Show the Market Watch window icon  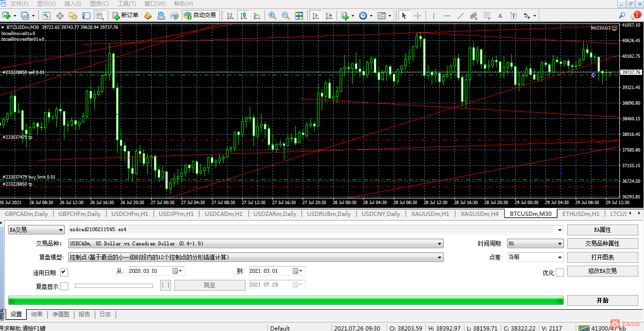[x=46, y=16]
